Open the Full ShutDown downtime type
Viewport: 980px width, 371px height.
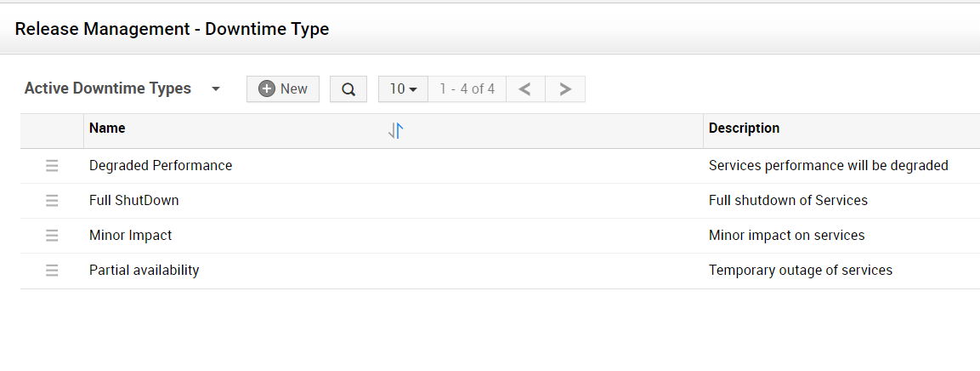134,201
